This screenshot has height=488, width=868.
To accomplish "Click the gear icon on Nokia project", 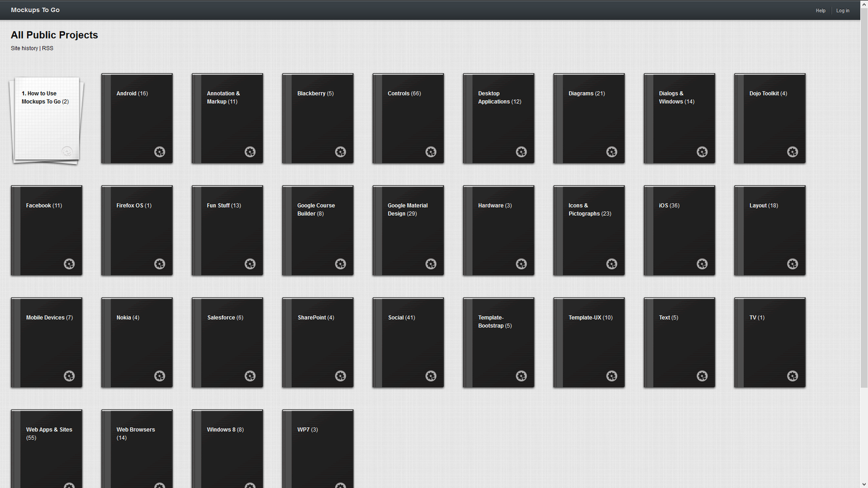I will (159, 376).
